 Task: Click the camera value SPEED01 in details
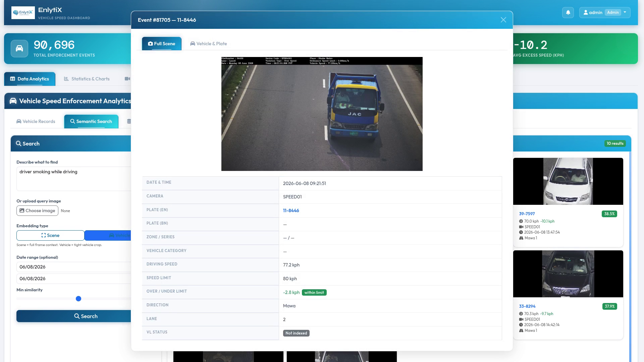tap(292, 197)
